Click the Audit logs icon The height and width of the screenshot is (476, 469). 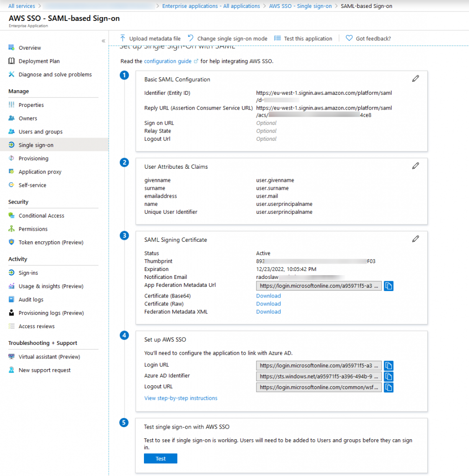tap(12, 299)
